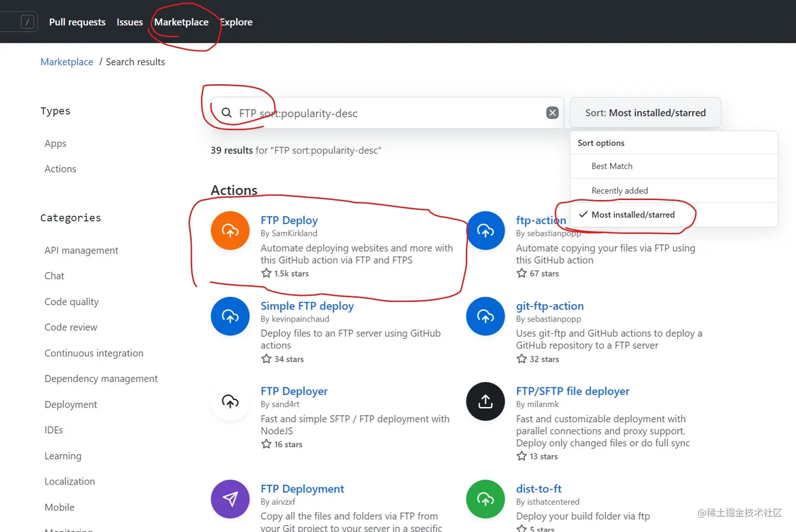Click the 'Search results' breadcrumb text
This screenshot has width=796, height=532.
[135, 62]
